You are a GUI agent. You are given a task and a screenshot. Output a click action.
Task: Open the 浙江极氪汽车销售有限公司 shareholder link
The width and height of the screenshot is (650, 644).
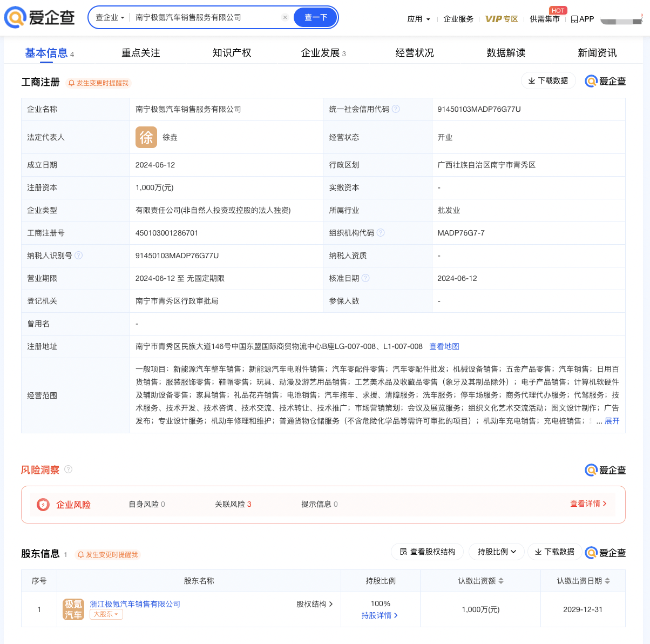135,604
